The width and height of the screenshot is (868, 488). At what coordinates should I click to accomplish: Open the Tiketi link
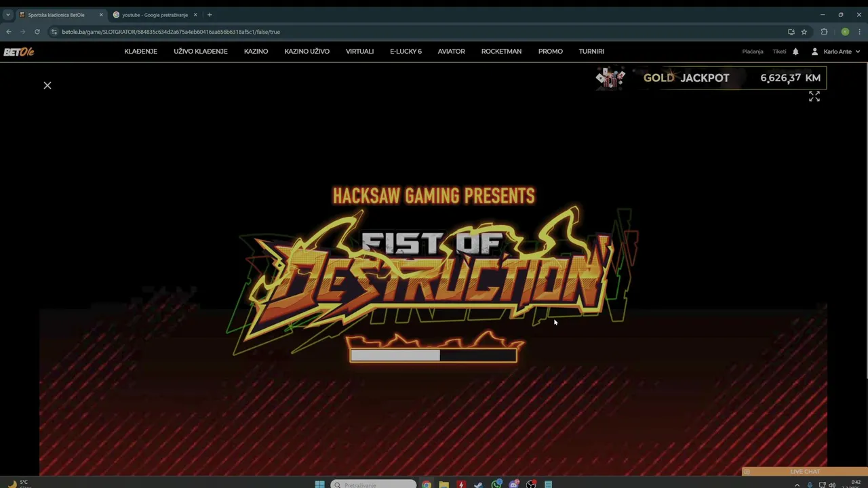[x=779, y=52]
